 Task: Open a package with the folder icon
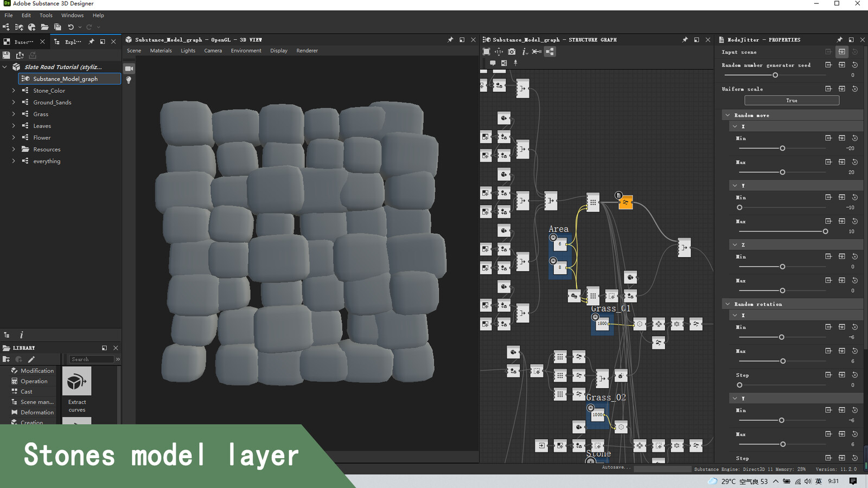point(44,27)
